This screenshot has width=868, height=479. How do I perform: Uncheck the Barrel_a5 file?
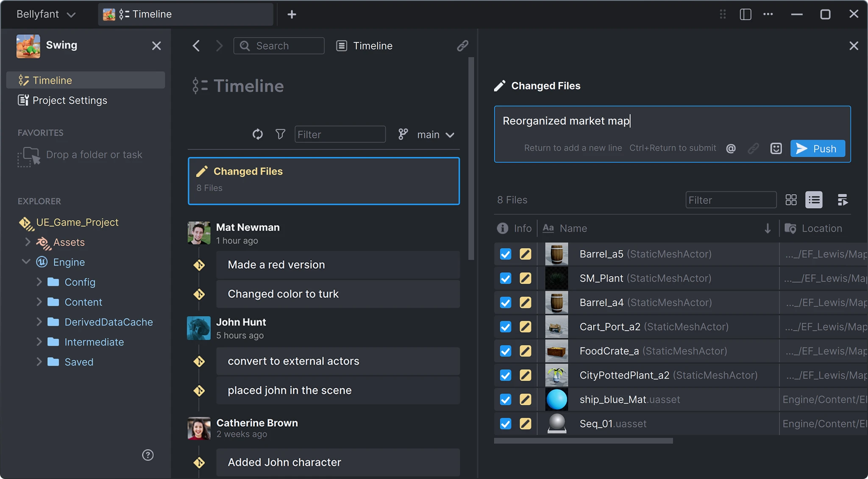pos(505,254)
